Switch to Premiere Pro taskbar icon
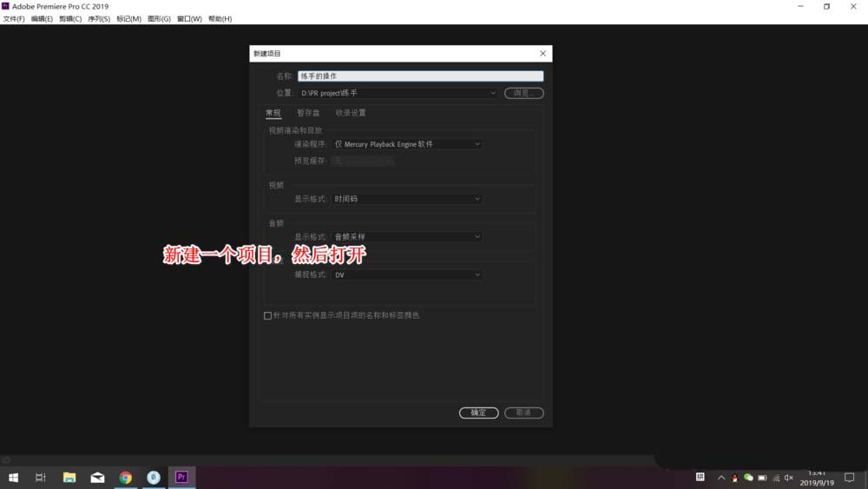The width and height of the screenshot is (868, 489). [x=181, y=477]
